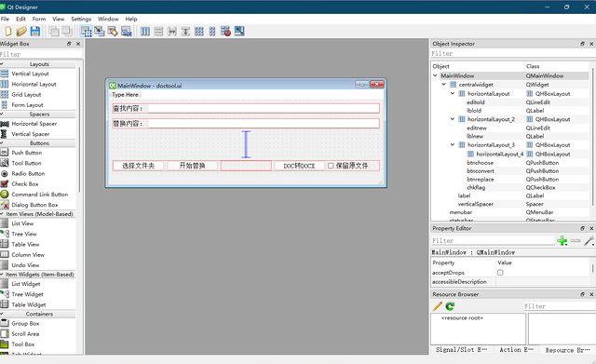The image size is (596, 364).
Task: Switch to Edit Signals/Slots mode icon
Action: pyautogui.click(x=100, y=31)
